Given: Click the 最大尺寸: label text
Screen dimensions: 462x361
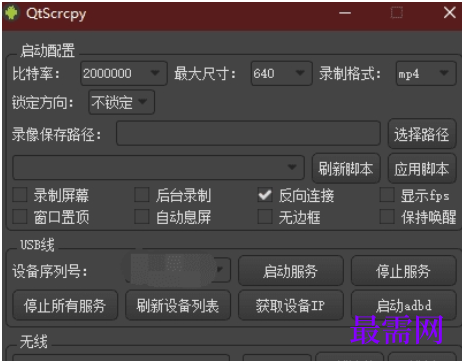Looking at the screenshot, I should (x=205, y=73).
